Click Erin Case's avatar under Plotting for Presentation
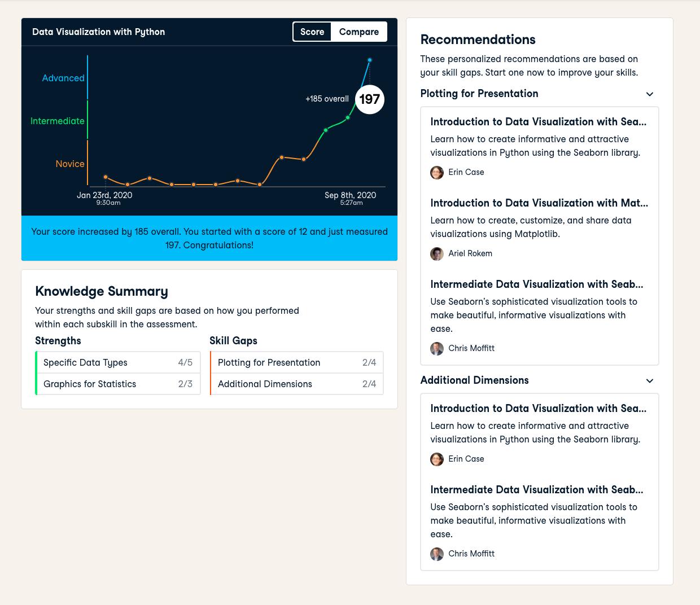 pos(437,173)
